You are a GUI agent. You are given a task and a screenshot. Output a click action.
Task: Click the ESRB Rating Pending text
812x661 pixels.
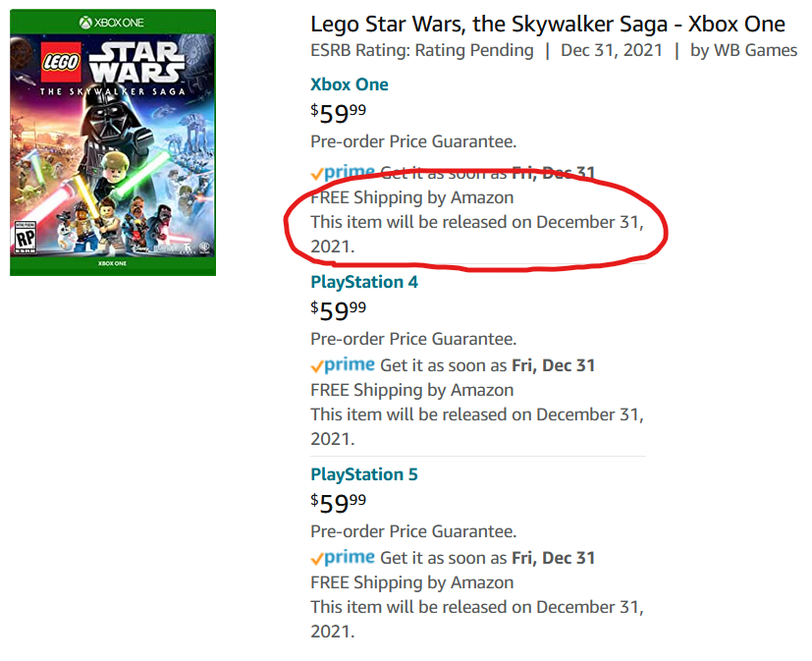(x=422, y=50)
